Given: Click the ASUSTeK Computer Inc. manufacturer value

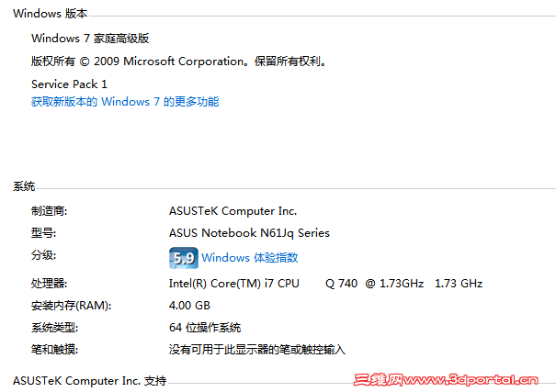Looking at the screenshot, I should coord(233,211).
